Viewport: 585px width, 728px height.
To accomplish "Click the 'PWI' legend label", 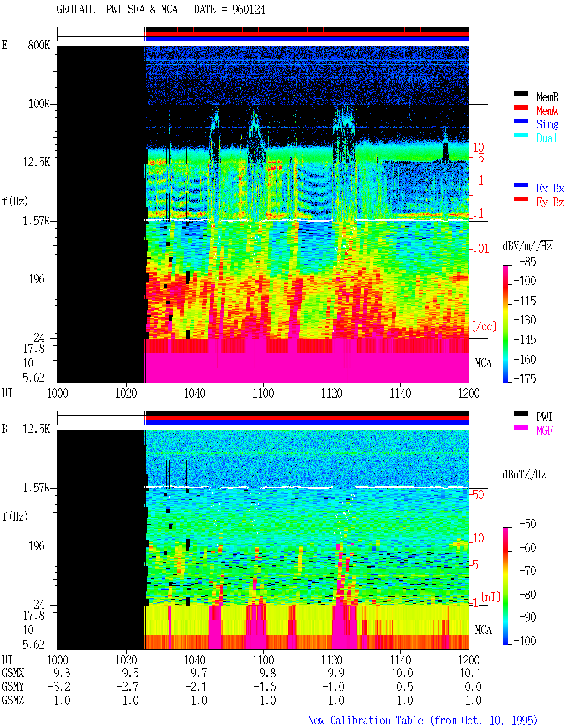I will [x=544, y=417].
